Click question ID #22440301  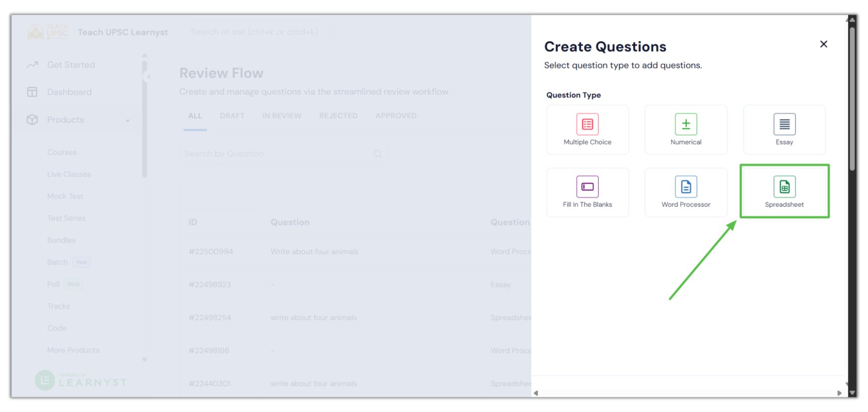coord(209,384)
